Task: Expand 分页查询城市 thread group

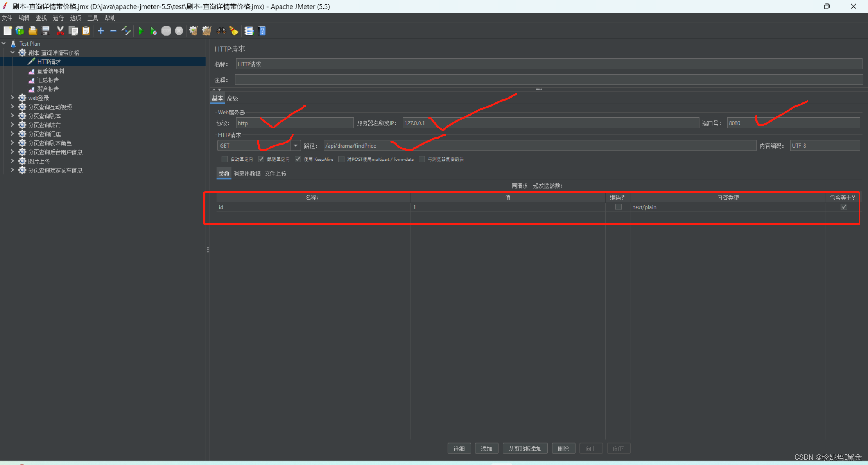Action: coord(12,125)
